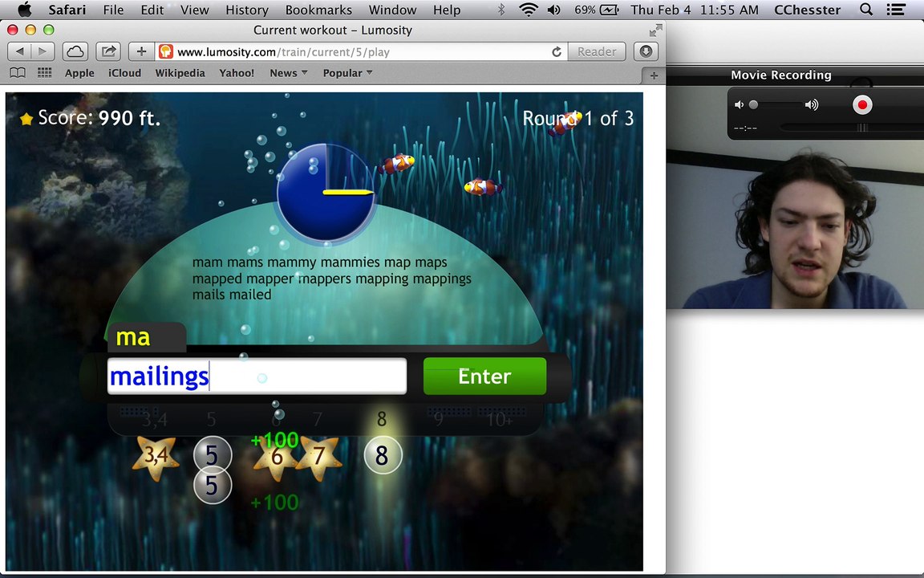Click the loud speaker icon in Movie Recording

pyautogui.click(x=812, y=105)
